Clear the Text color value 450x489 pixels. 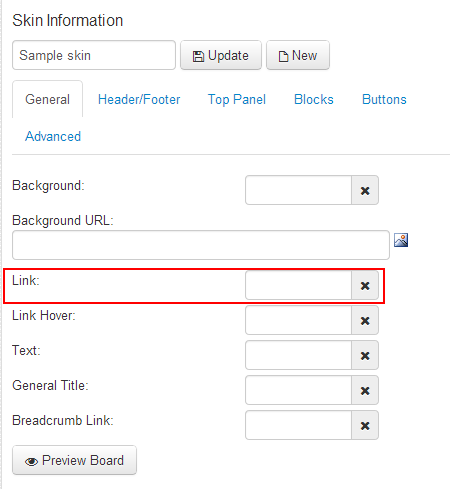click(x=365, y=355)
